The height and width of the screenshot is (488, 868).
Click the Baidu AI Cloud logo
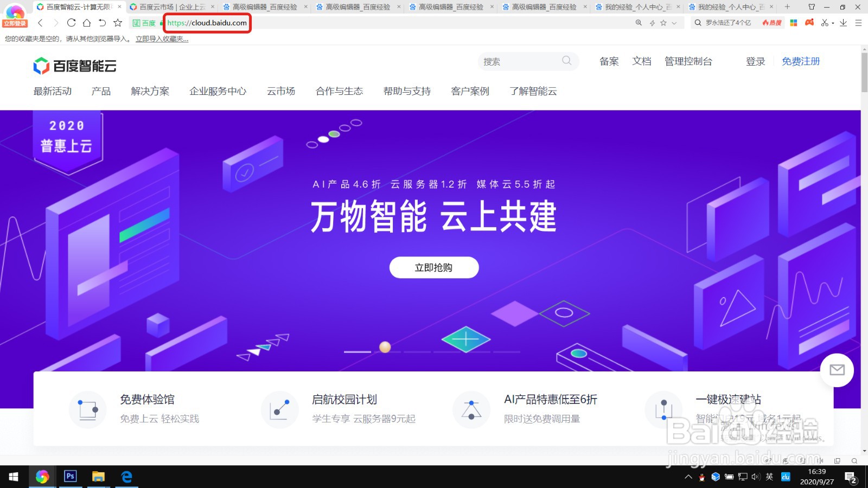74,65
